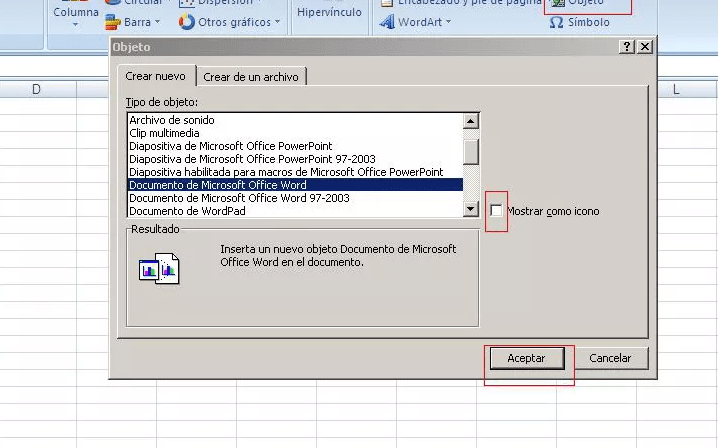Click the object type list scrollbar thumb
Viewport: 718px width, 448px height.
click(470, 151)
